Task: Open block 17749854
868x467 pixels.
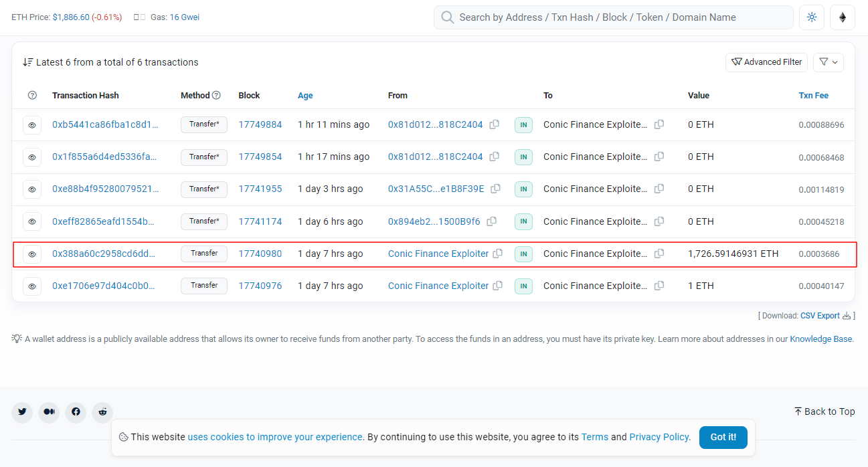Action: (260, 157)
